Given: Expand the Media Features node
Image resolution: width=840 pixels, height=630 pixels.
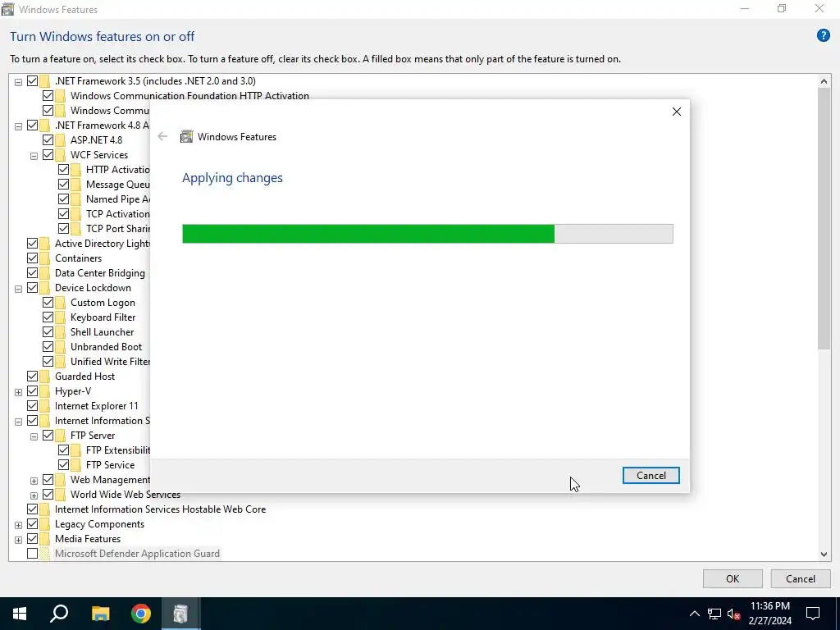Looking at the screenshot, I should pyautogui.click(x=18, y=540).
